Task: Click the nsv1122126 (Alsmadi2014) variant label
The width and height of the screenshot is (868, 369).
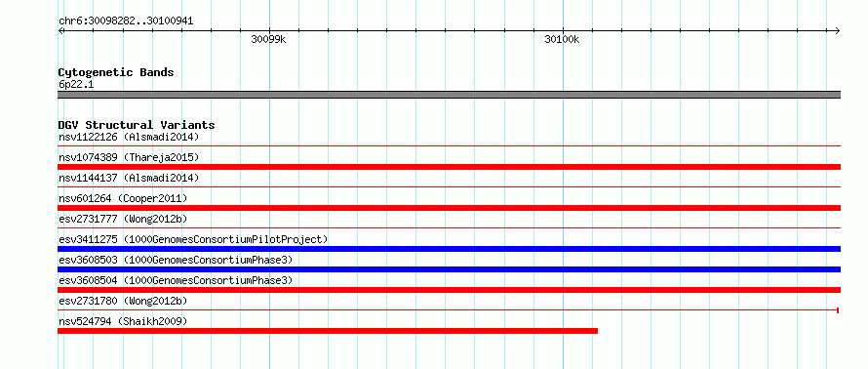Action: pos(129,137)
